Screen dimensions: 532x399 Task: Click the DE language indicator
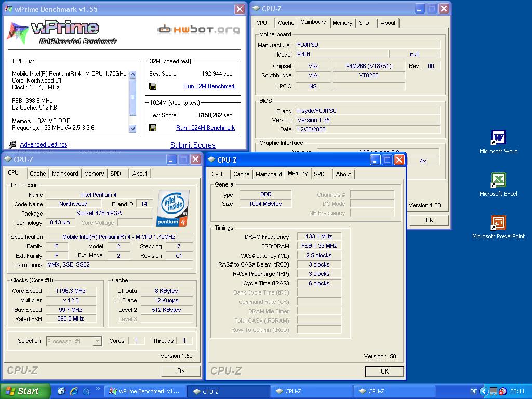tap(473, 391)
